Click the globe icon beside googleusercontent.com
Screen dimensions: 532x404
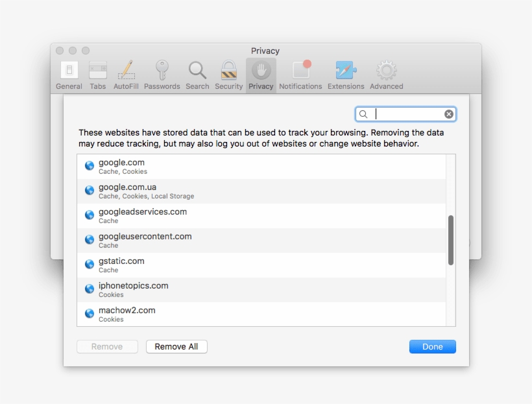tap(90, 239)
